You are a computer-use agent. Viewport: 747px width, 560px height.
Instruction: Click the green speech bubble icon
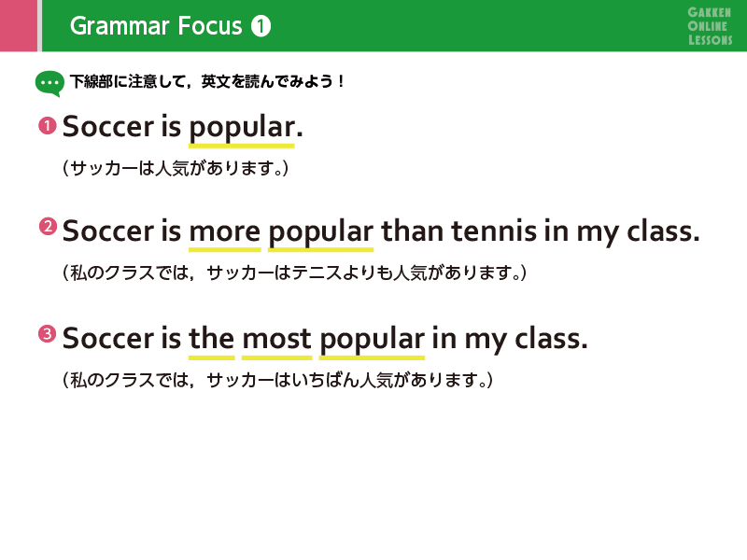pyautogui.click(x=49, y=84)
